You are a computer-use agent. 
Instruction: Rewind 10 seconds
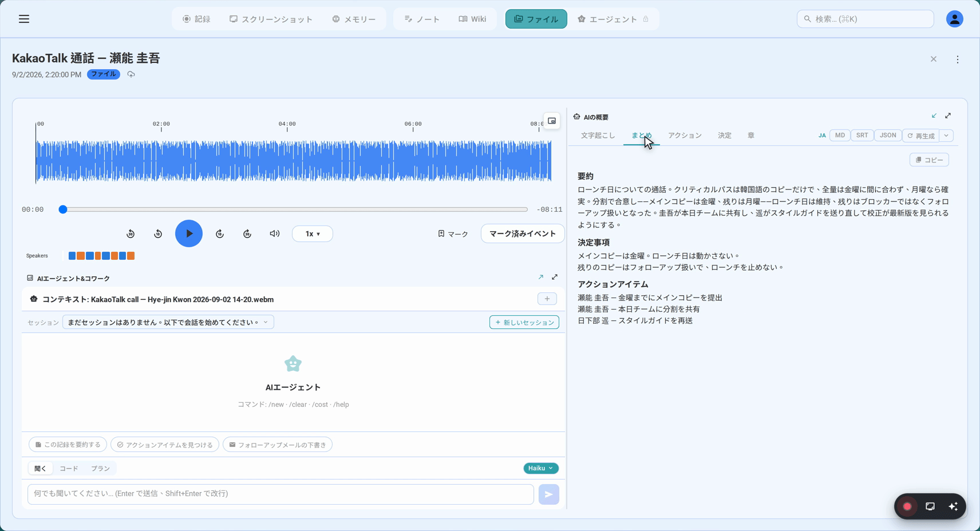coord(158,233)
